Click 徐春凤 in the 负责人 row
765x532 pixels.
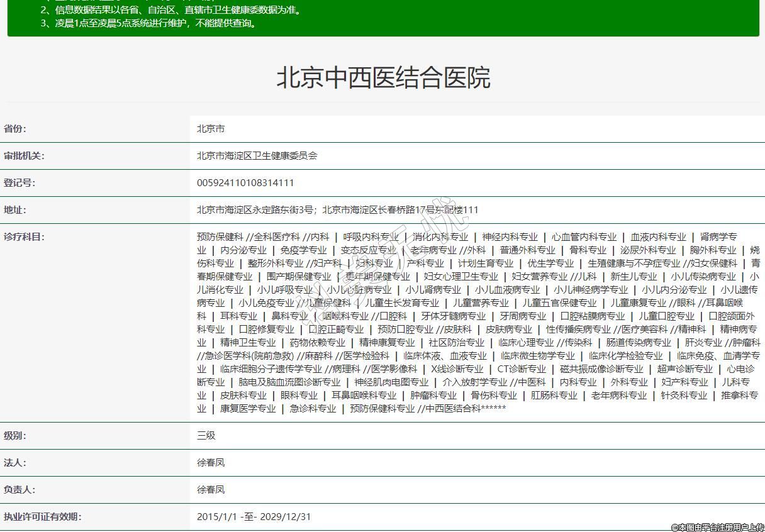tap(211, 490)
